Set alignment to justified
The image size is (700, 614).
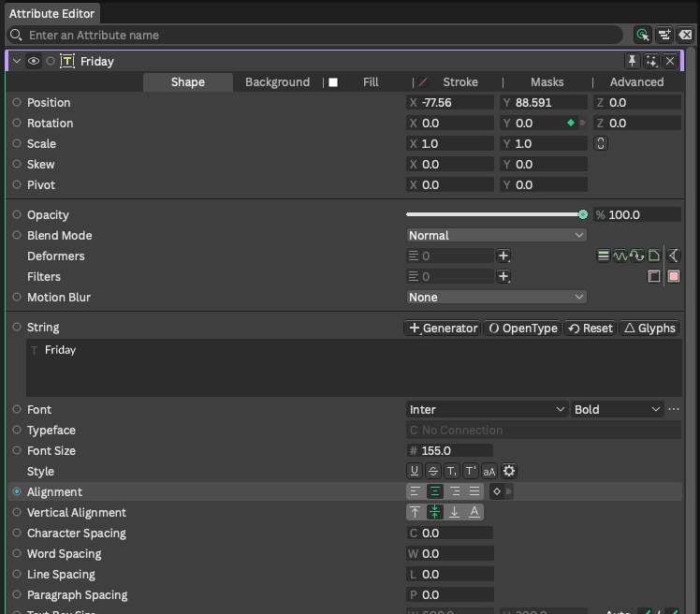(474, 491)
